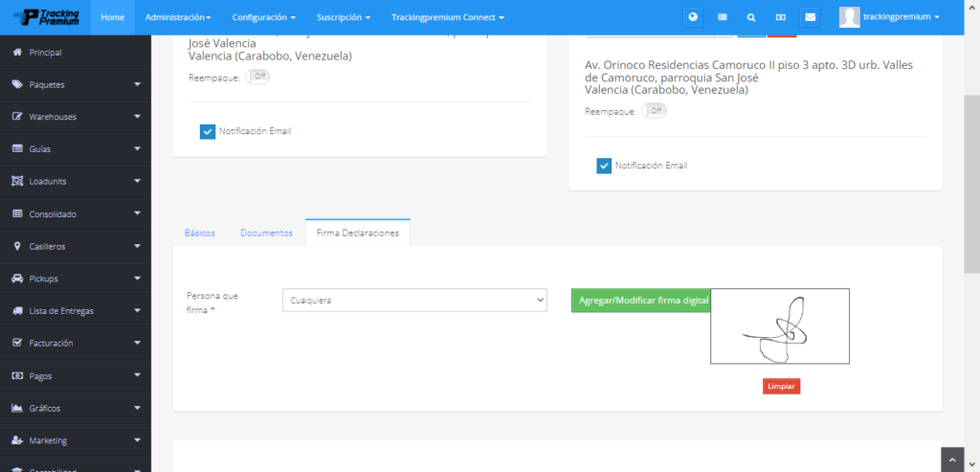
Task: Open the Suscripción menu
Action: (344, 17)
